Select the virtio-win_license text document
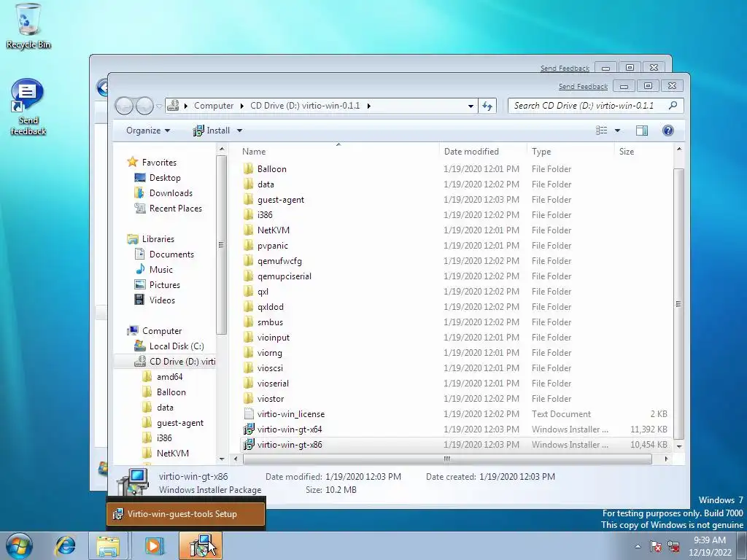 [x=291, y=414]
